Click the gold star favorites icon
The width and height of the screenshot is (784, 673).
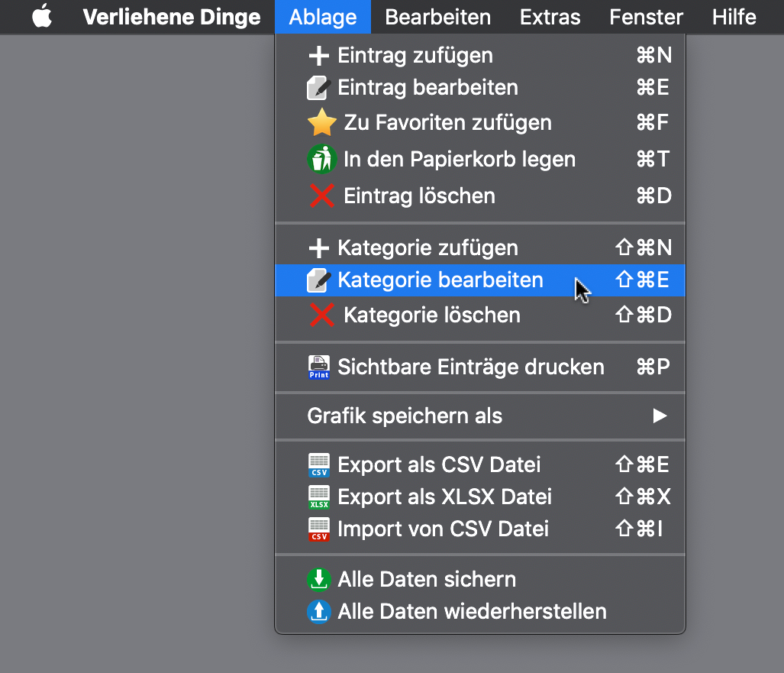321,122
